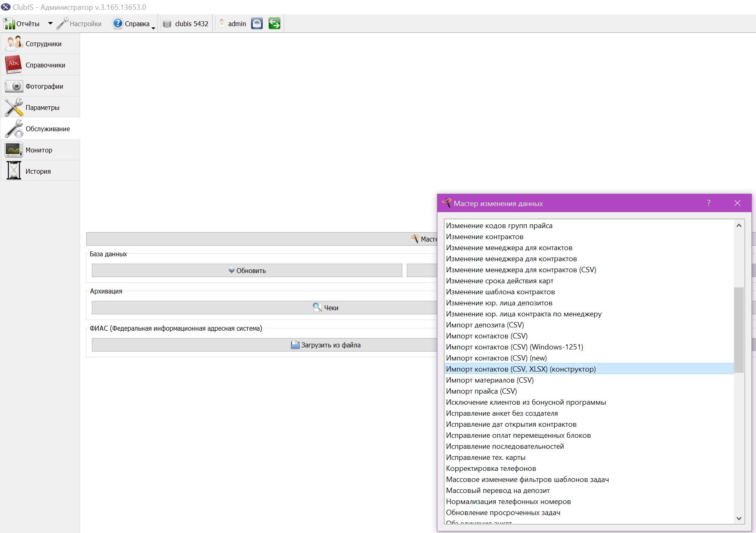
Task: Click the green swap arrows icon
Action: point(274,24)
